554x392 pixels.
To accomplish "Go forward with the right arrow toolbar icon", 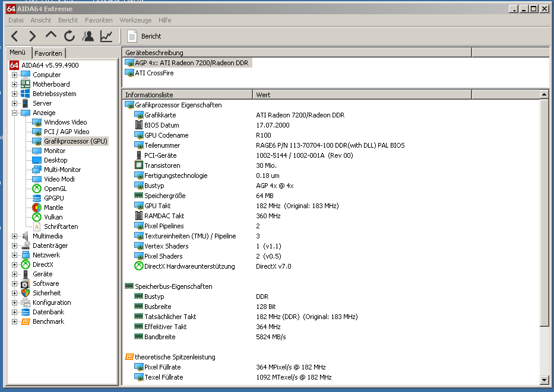I will 33,36.
